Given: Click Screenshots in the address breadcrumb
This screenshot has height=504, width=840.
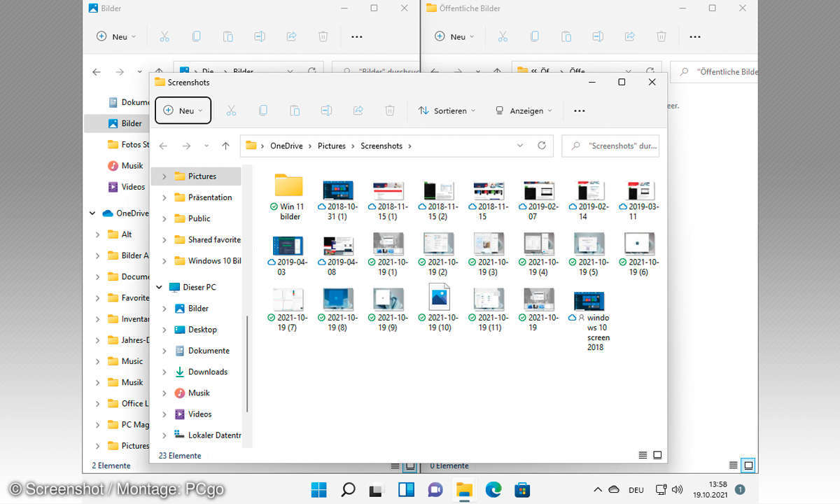Looking at the screenshot, I should [381, 146].
